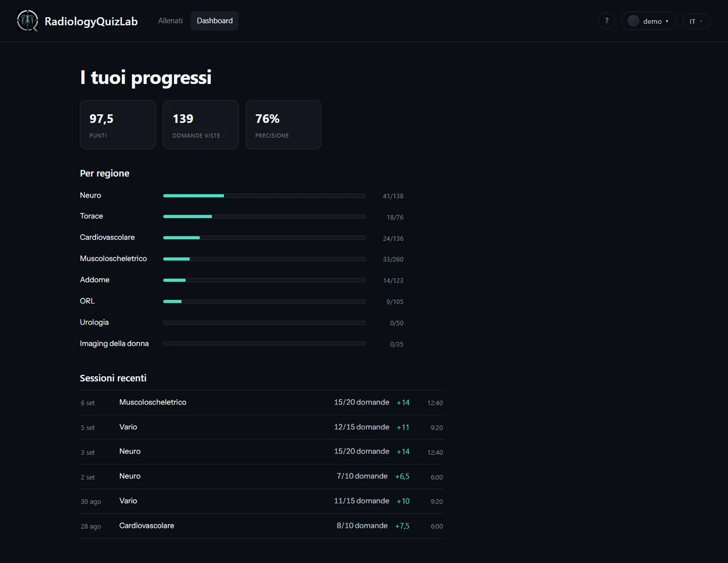Viewport: 728px width, 563px height.
Task: Click 7/10 domande in Neuro row
Action: pyautogui.click(x=362, y=476)
